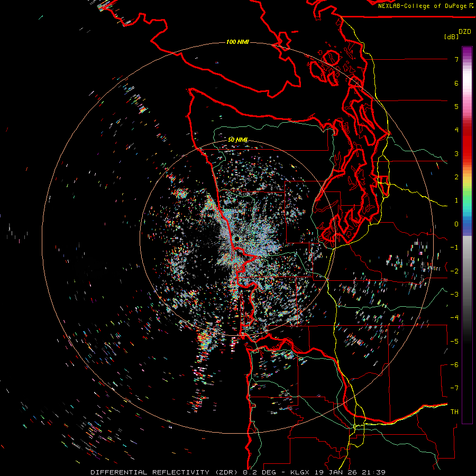
Task: Click the KLGX station identifier
Action: coord(301,472)
